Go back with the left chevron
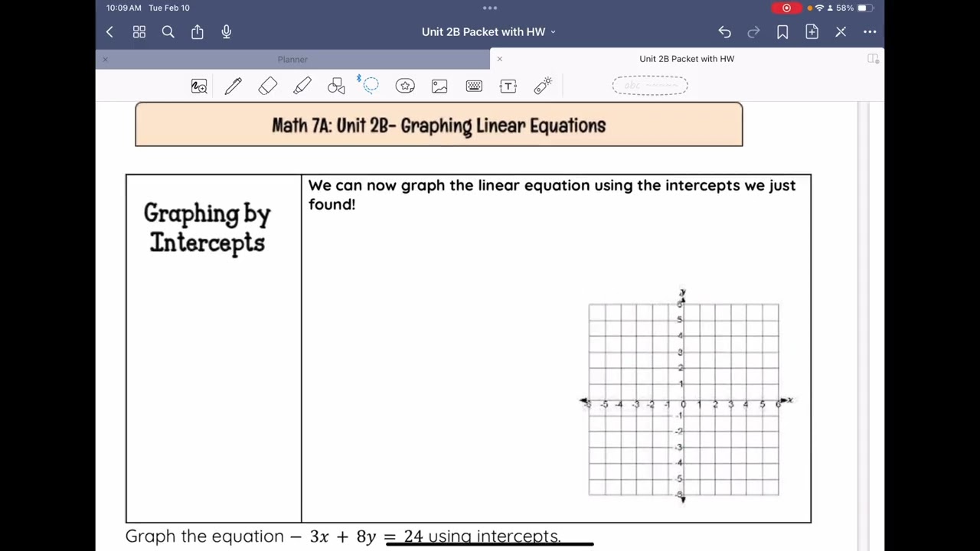The image size is (980, 551). click(109, 32)
